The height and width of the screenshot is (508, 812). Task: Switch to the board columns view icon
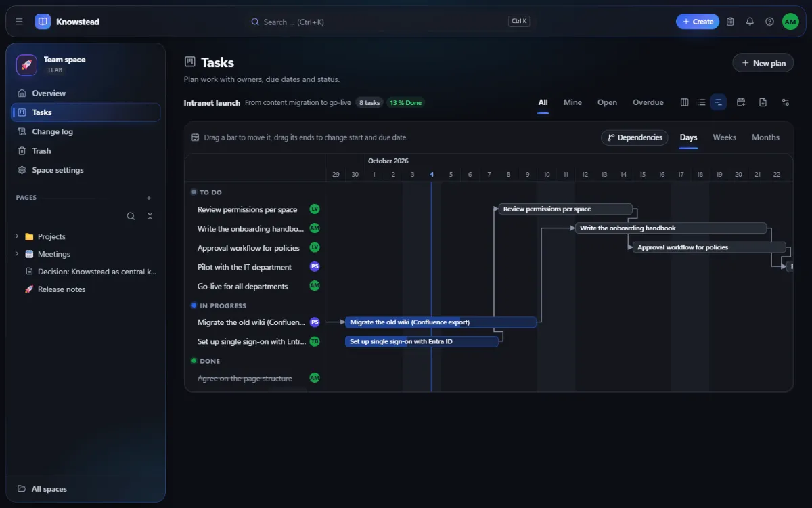pyautogui.click(x=684, y=102)
